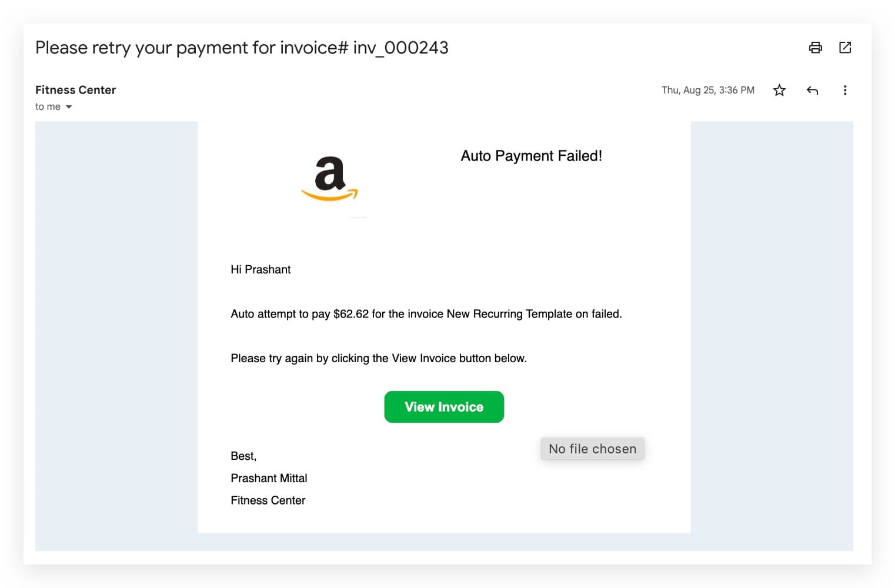Open the three-dot more options menu
Image resolution: width=895 pixels, height=588 pixels.
tap(845, 90)
